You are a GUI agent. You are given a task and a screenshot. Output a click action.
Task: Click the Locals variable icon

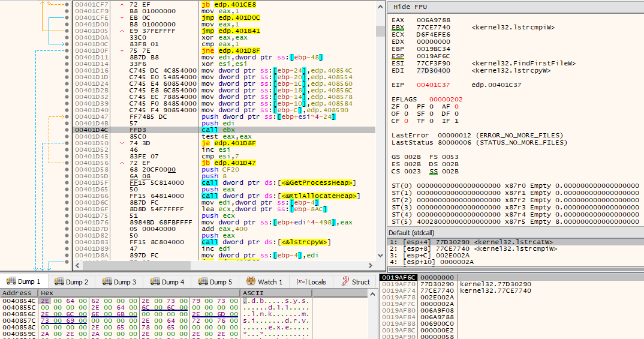coord(301,282)
